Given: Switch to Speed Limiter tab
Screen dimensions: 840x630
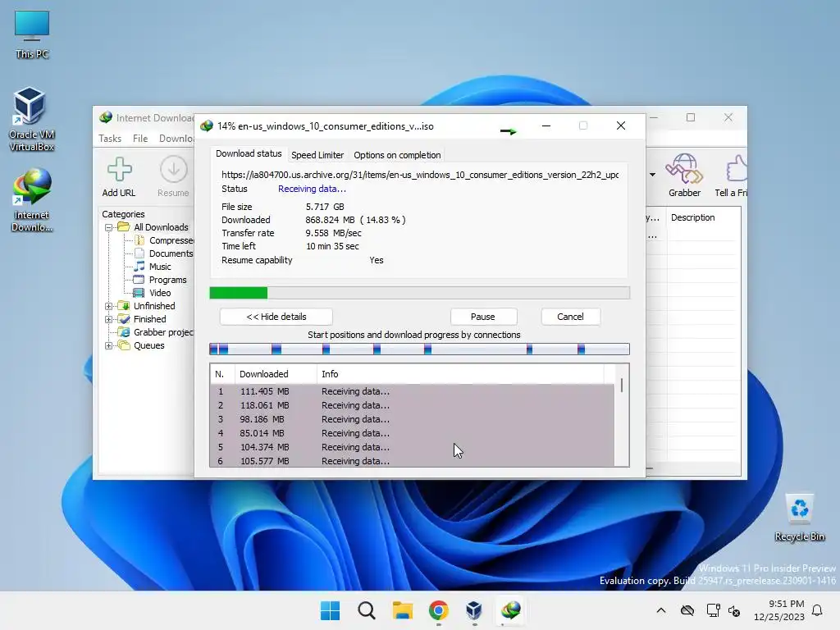Looking at the screenshot, I should (x=317, y=155).
